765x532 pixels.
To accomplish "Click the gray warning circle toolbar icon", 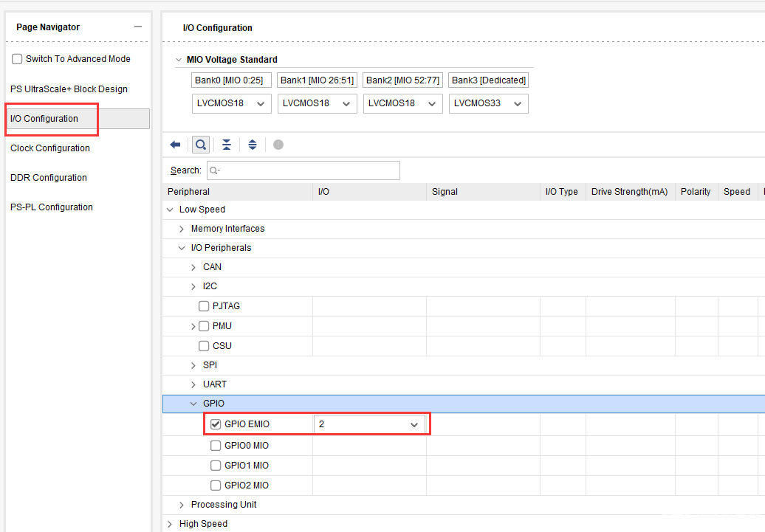I will click(x=278, y=145).
